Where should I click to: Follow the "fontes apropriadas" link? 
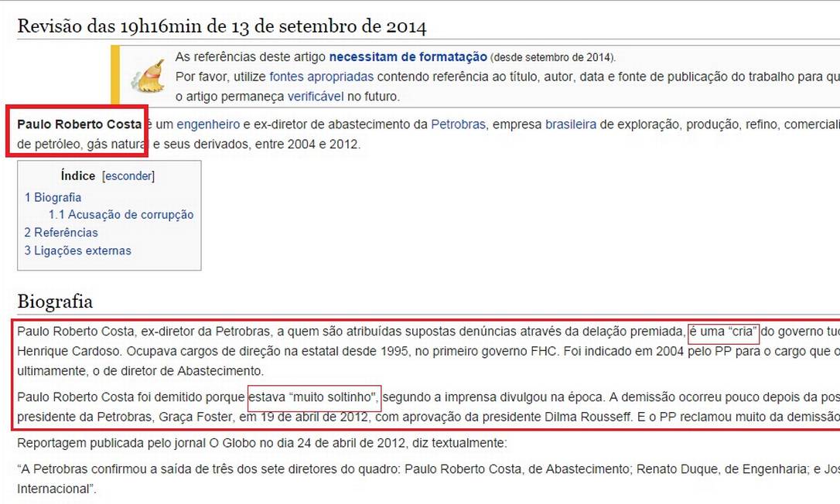321,77
